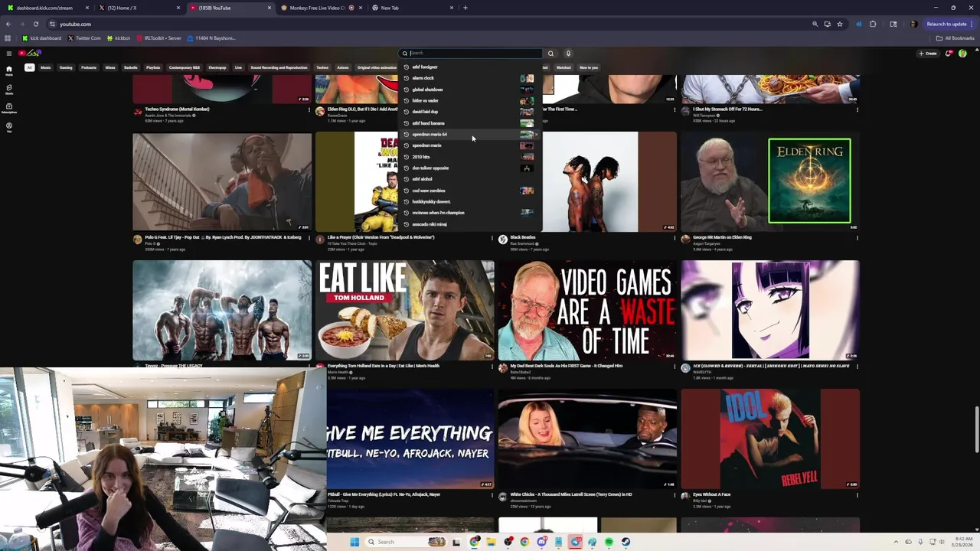Open White Chicks car scene video
Viewport: 980px width, 551px height.
(587, 439)
